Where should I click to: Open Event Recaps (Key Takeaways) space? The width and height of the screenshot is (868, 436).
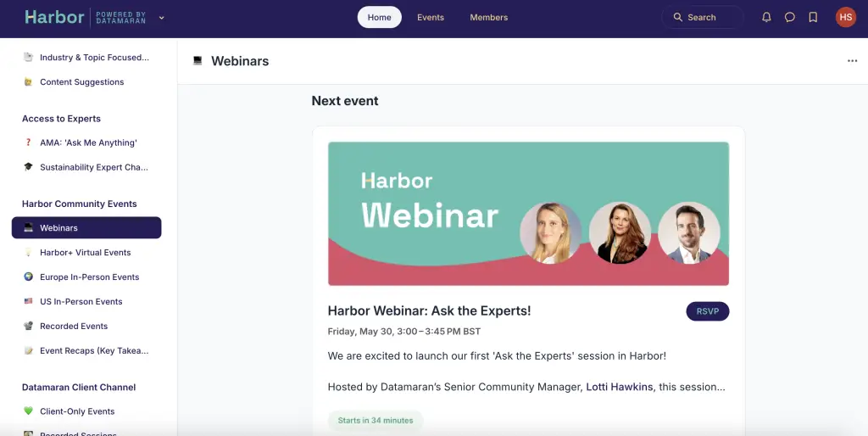click(86, 350)
